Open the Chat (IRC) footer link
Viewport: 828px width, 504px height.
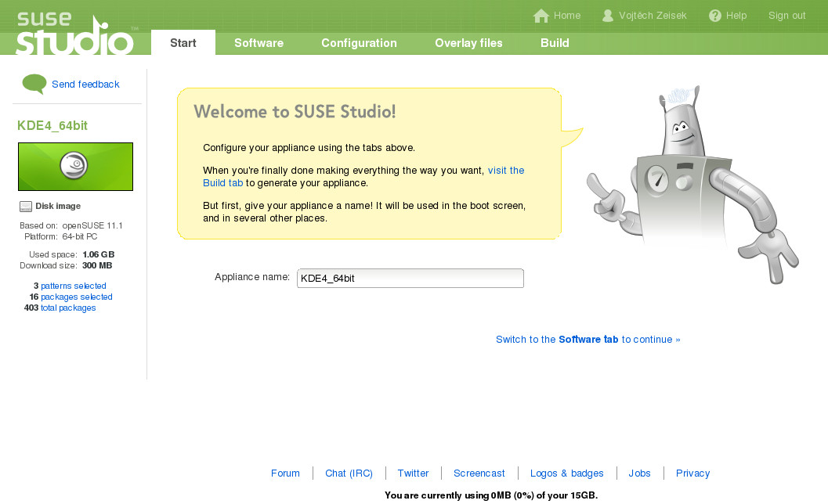pyautogui.click(x=349, y=473)
